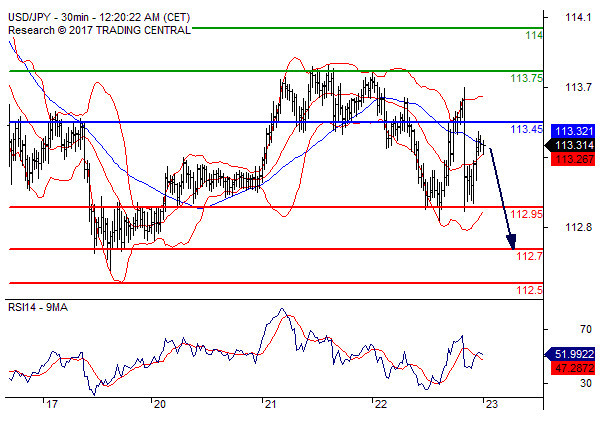Click date label 22 on time axis
608x423 pixels.
[x=381, y=404]
